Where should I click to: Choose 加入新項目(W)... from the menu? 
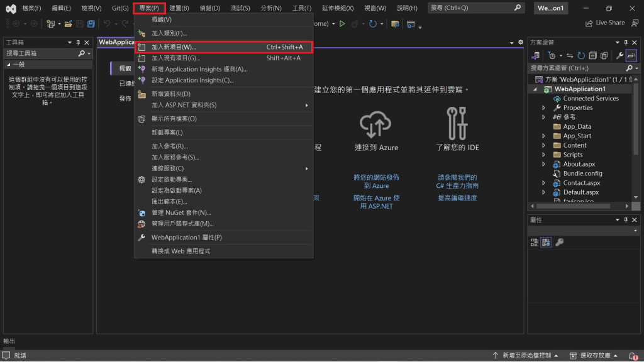tap(224, 47)
